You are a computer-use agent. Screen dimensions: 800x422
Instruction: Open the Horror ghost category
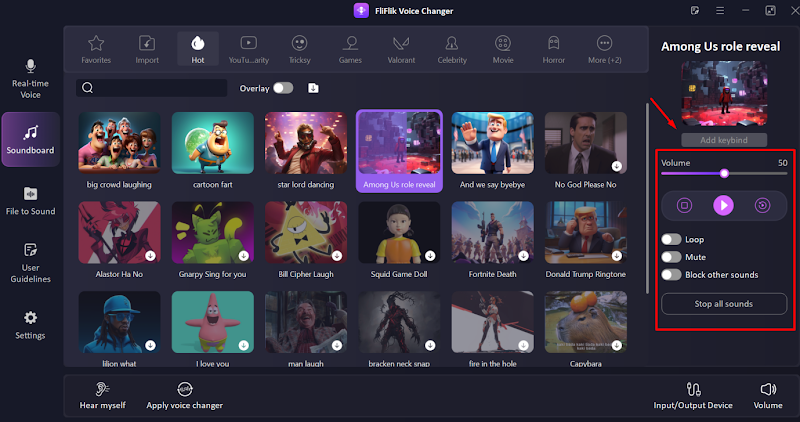coord(554,49)
